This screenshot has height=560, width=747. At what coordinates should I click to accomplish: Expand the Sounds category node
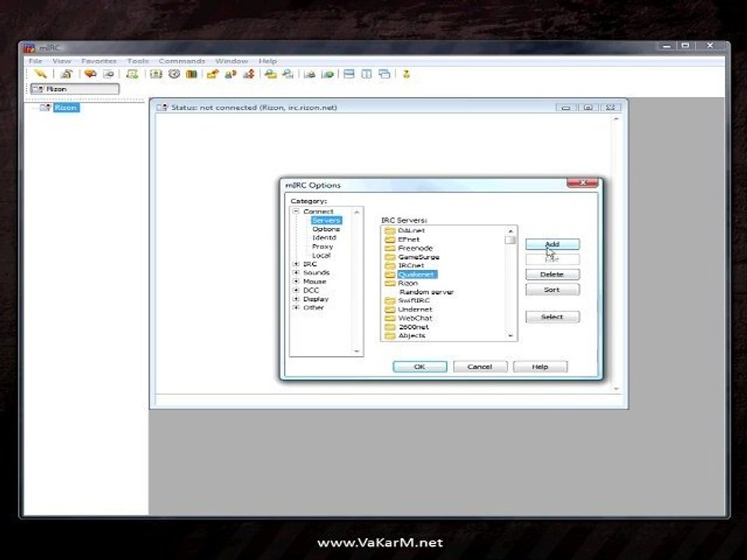296,272
